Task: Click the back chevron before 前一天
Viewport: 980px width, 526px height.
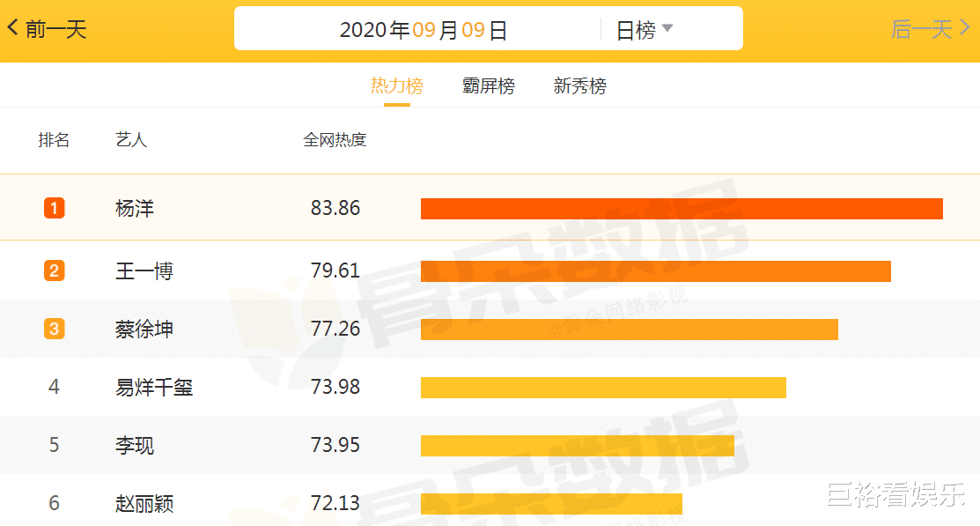Action: click(x=11, y=27)
